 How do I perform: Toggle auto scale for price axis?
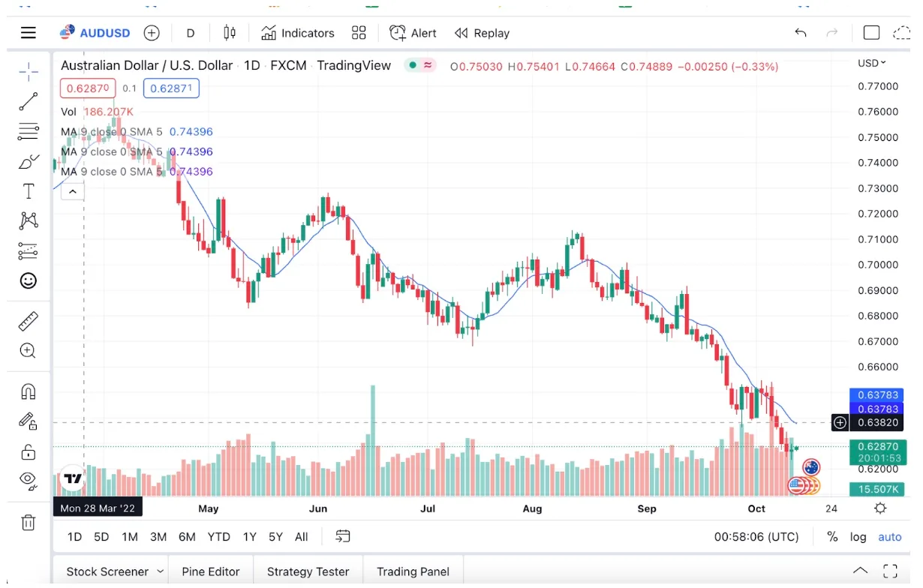pos(890,537)
